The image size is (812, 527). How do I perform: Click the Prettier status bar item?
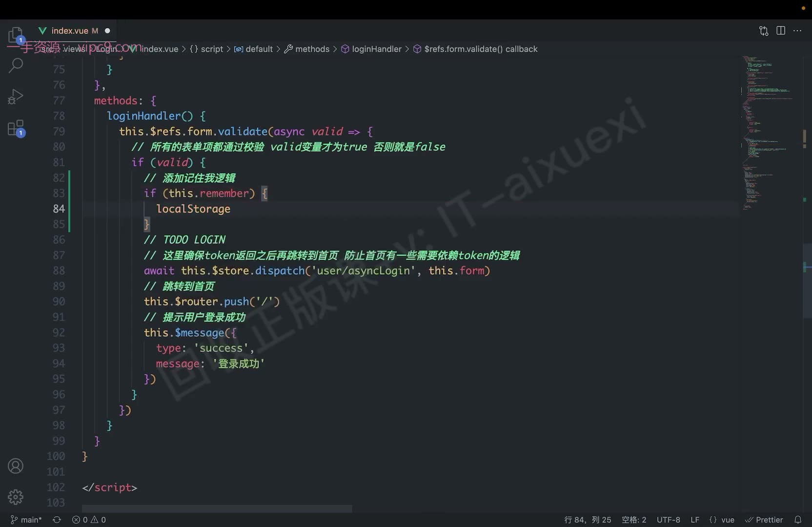[764, 520]
